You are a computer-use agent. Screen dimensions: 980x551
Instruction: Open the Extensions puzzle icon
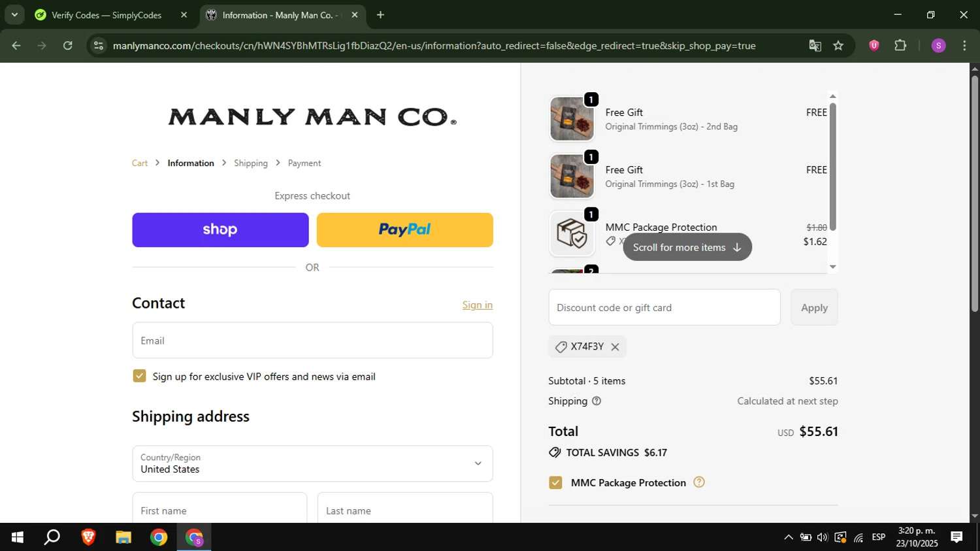tap(900, 46)
